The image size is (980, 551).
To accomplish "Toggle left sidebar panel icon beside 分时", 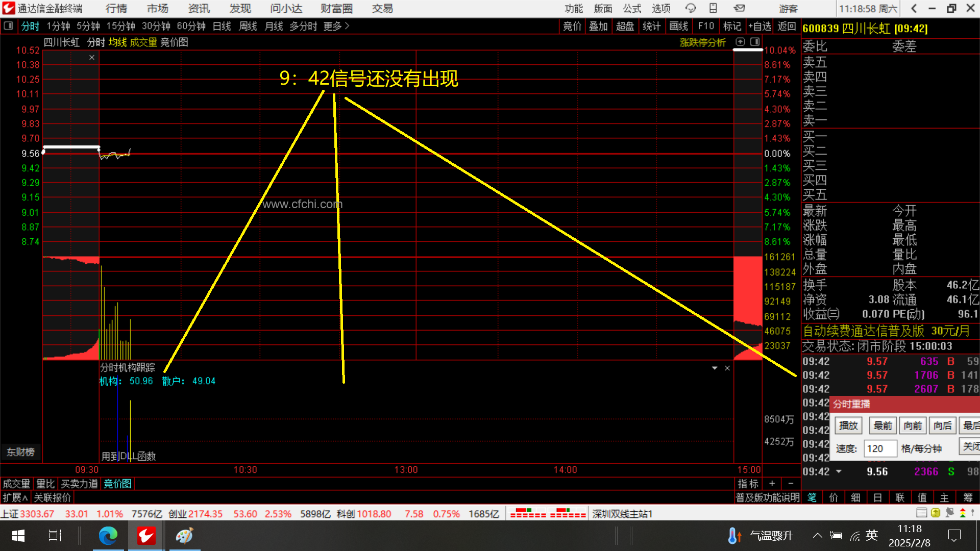I will [9, 26].
